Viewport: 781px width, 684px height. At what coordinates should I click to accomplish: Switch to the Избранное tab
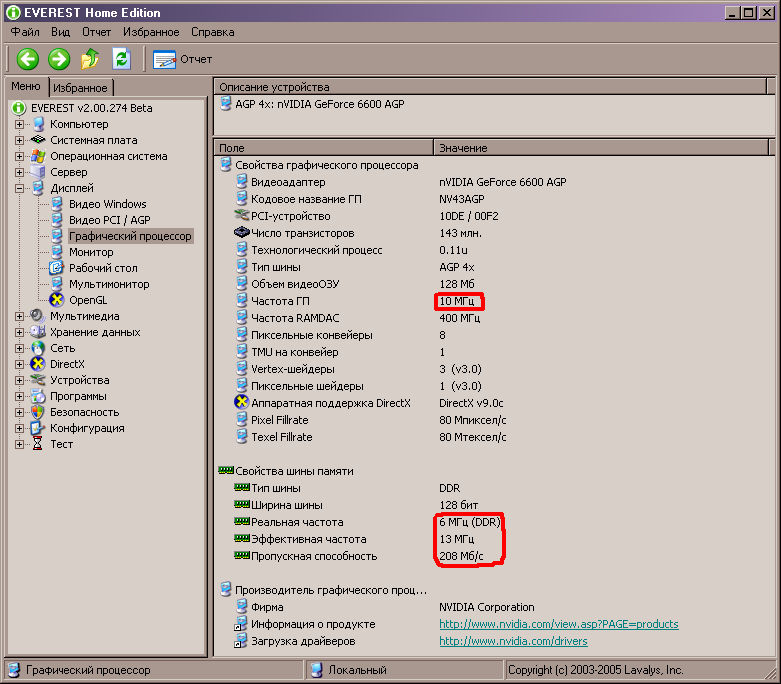[81, 88]
